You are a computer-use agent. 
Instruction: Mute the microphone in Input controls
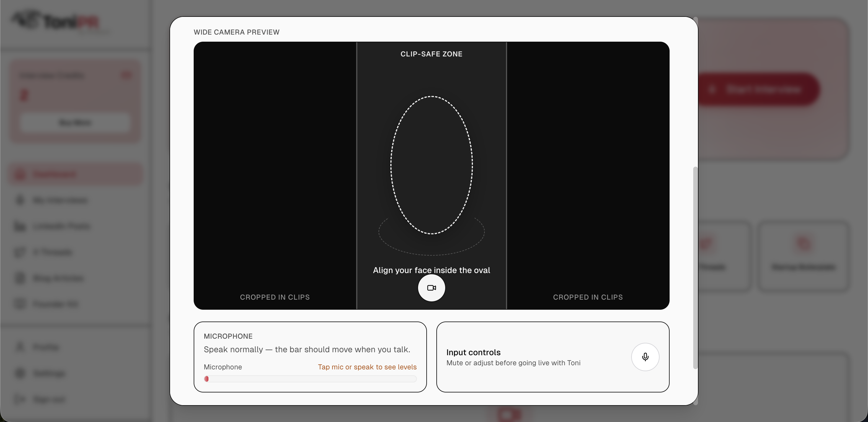645,357
